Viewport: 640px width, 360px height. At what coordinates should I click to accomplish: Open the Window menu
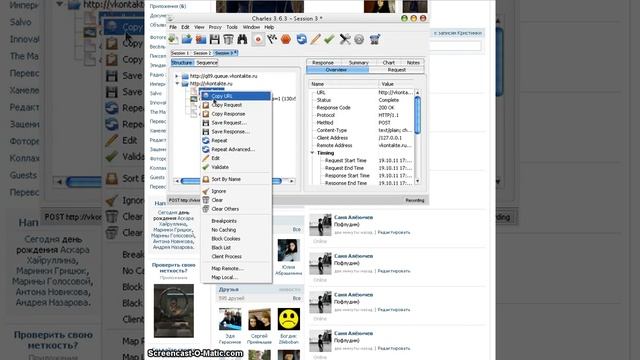(251, 27)
